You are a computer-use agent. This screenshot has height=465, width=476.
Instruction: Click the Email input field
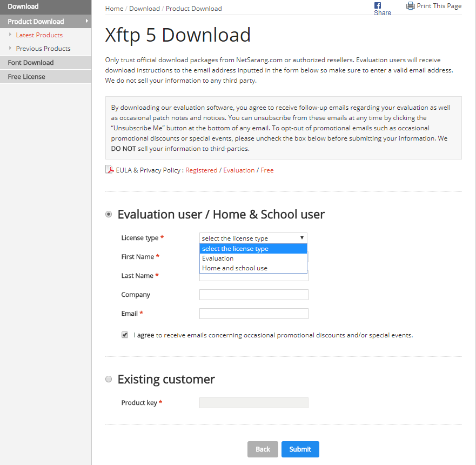254,314
